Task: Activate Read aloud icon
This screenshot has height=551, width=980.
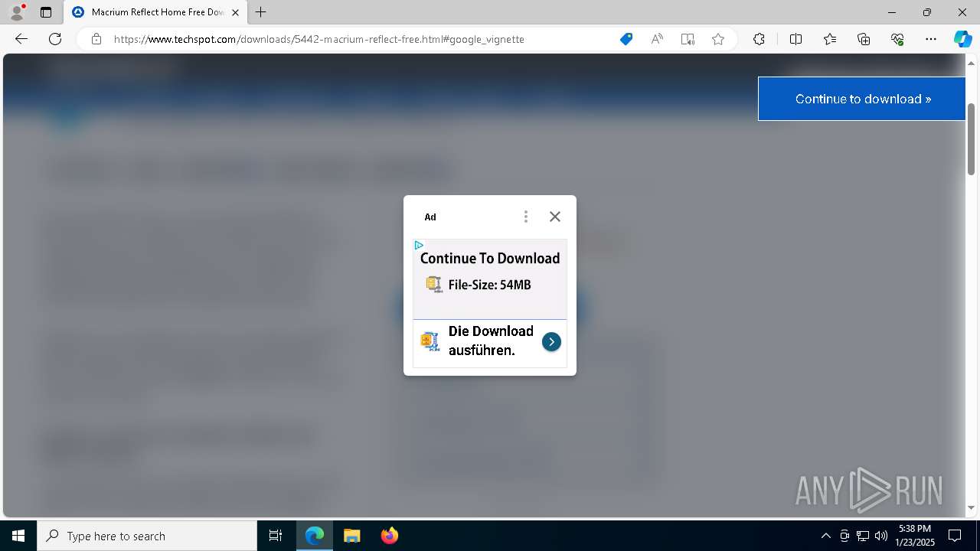Action: click(x=657, y=39)
